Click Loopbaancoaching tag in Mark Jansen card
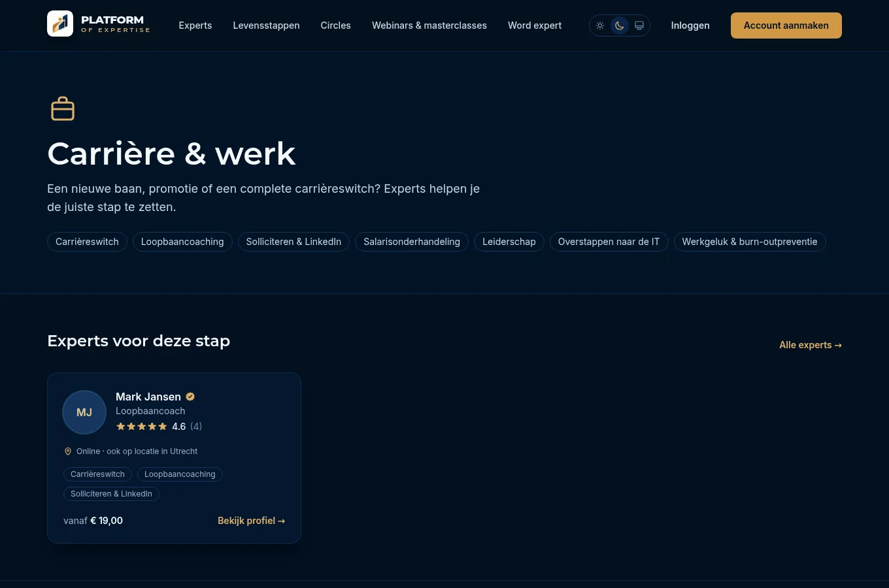 tap(180, 474)
